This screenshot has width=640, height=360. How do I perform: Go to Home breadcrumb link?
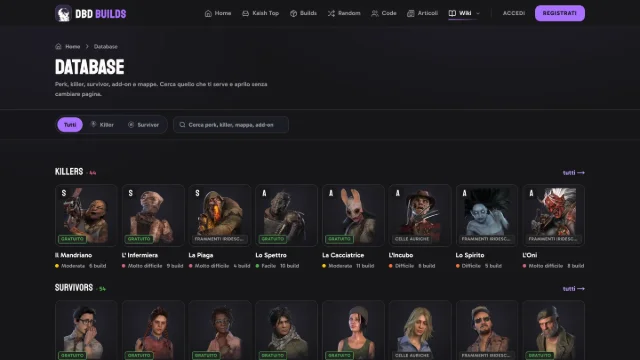pyautogui.click(x=73, y=47)
